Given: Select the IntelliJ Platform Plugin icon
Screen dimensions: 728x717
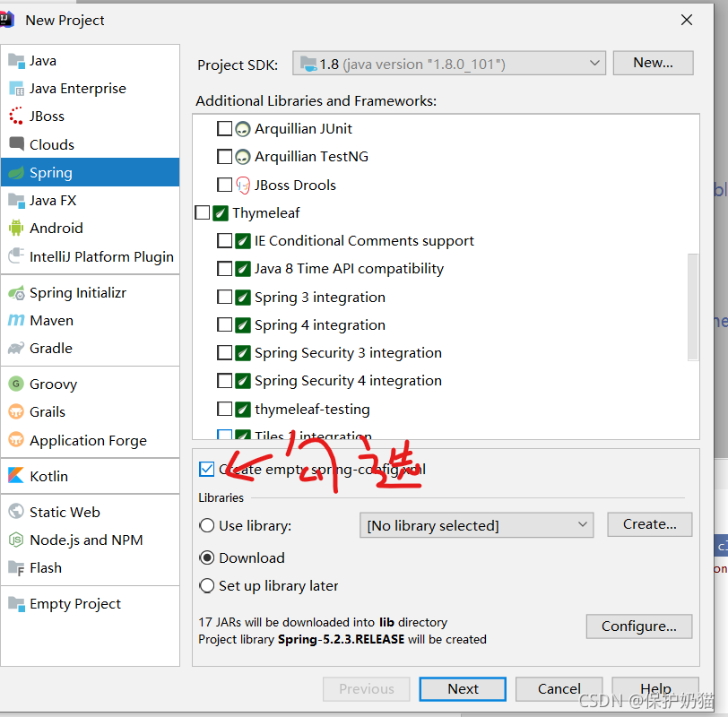Looking at the screenshot, I should 17,256.
